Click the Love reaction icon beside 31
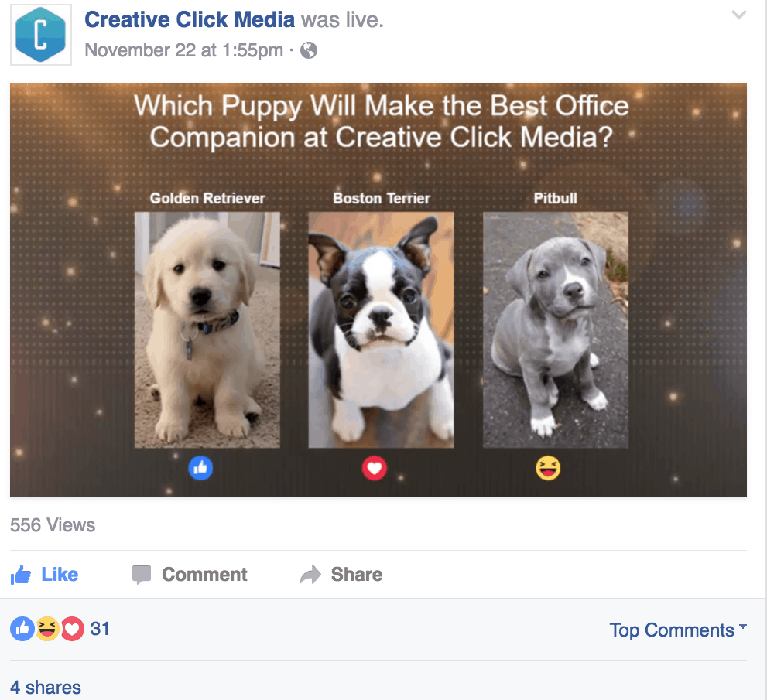767x700 pixels. pos(73,629)
